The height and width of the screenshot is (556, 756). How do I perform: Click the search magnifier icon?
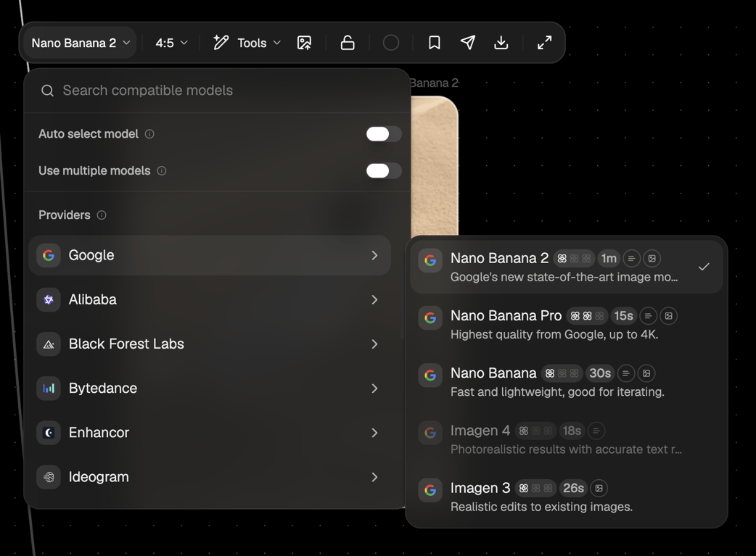tap(47, 91)
